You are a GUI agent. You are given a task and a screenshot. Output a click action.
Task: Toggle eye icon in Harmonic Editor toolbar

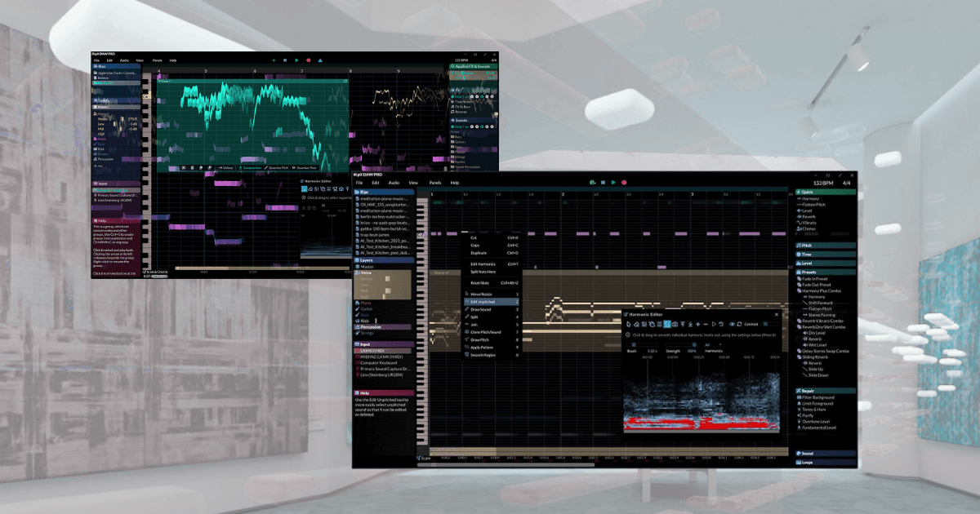pos(733,324)
